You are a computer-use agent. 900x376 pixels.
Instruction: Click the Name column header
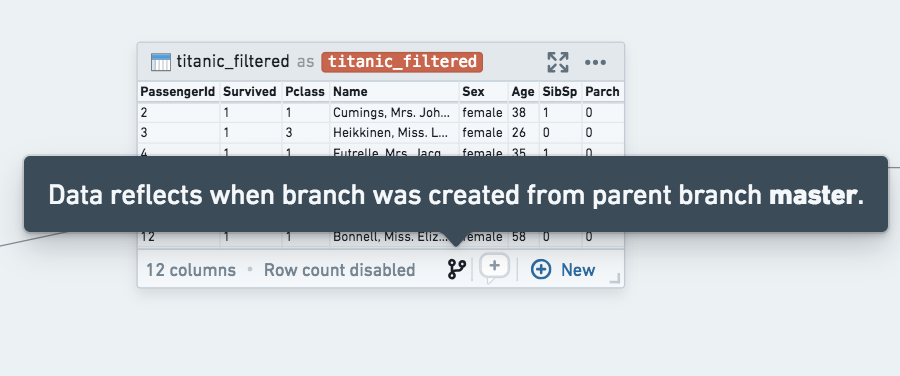(394, 92)
